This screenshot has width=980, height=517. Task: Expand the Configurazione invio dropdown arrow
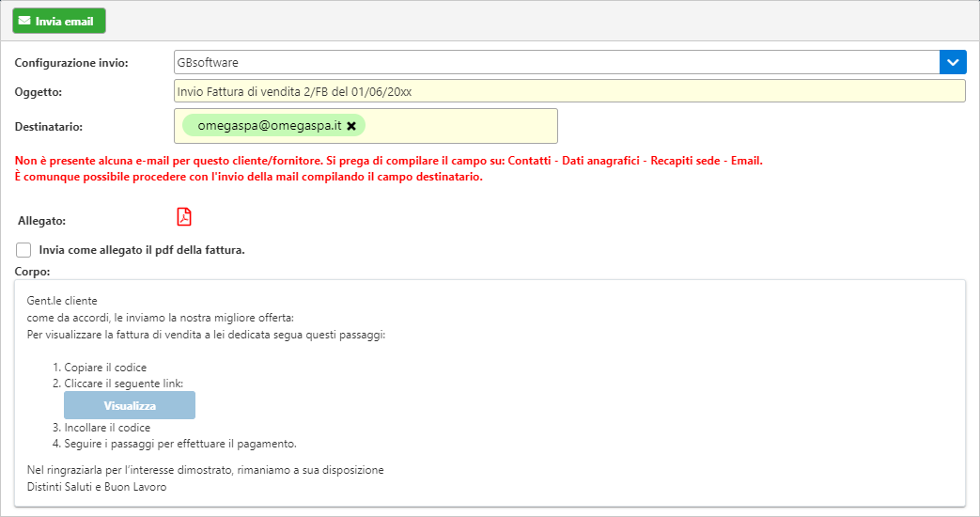953,63
